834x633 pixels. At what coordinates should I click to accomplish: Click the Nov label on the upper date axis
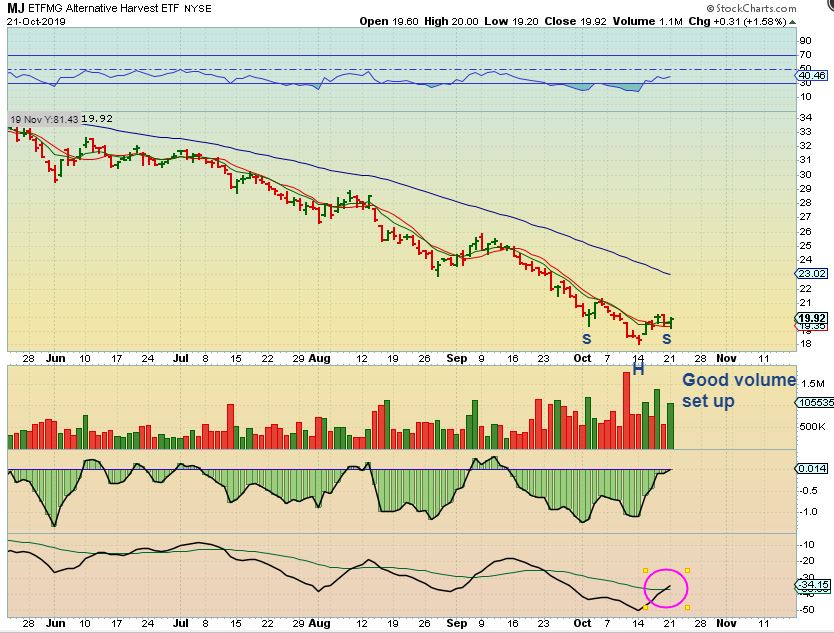click(726, 358)
